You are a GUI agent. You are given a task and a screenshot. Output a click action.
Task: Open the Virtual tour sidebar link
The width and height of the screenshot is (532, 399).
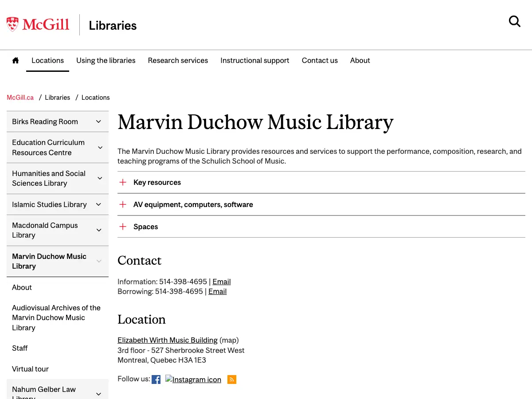point(30,369)
